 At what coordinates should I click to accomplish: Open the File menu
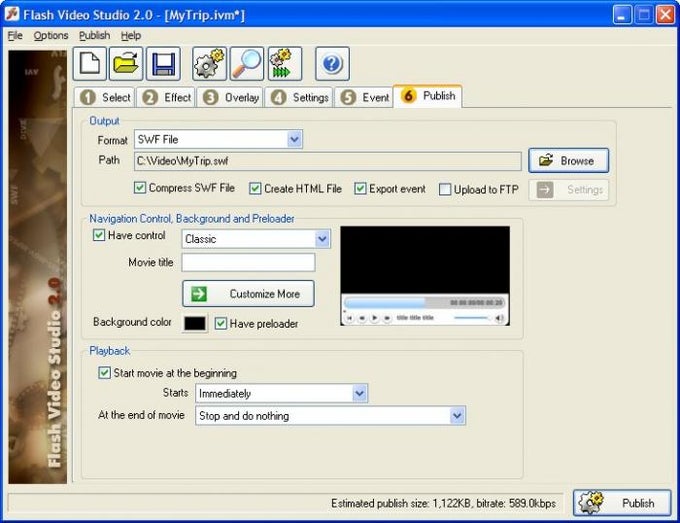(15, 36)
